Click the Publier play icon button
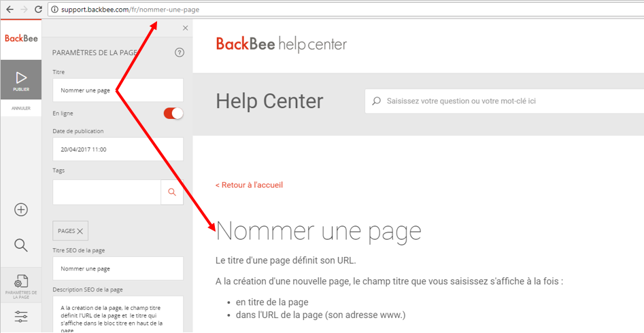This screenshot has width=644, height=333. click(21, 80)
